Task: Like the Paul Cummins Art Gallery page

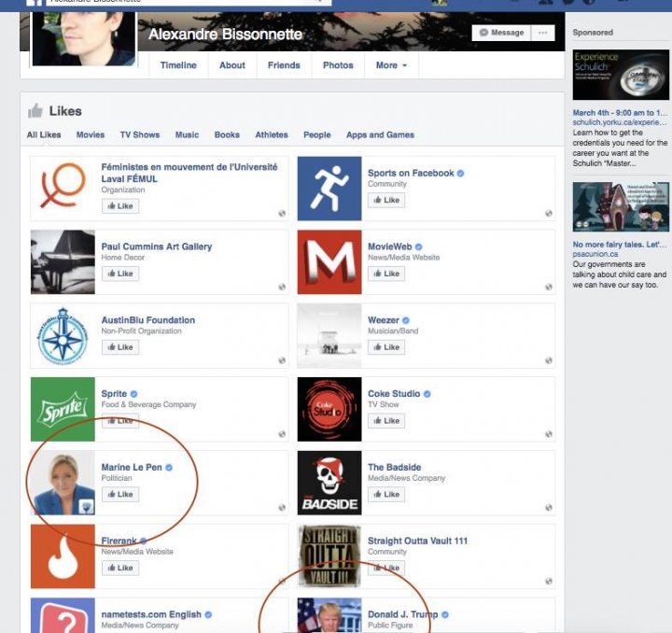Action: pos(120,274)
